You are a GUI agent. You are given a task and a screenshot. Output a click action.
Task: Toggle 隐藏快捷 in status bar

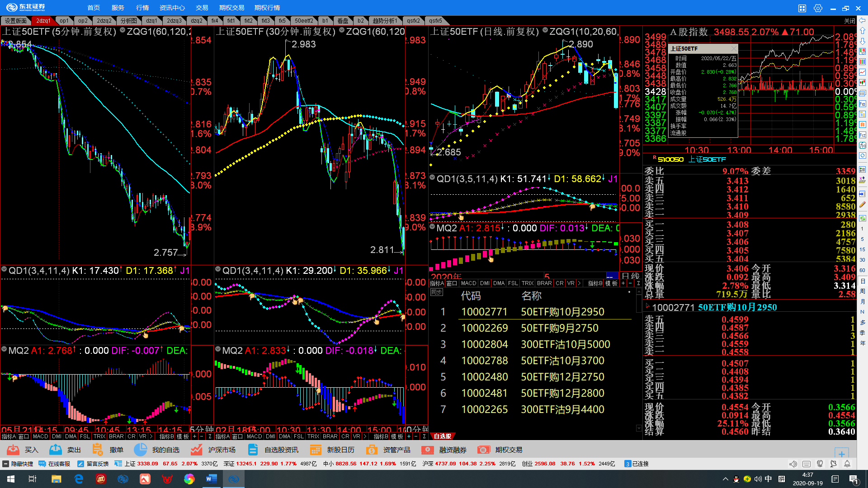point(18,464)
